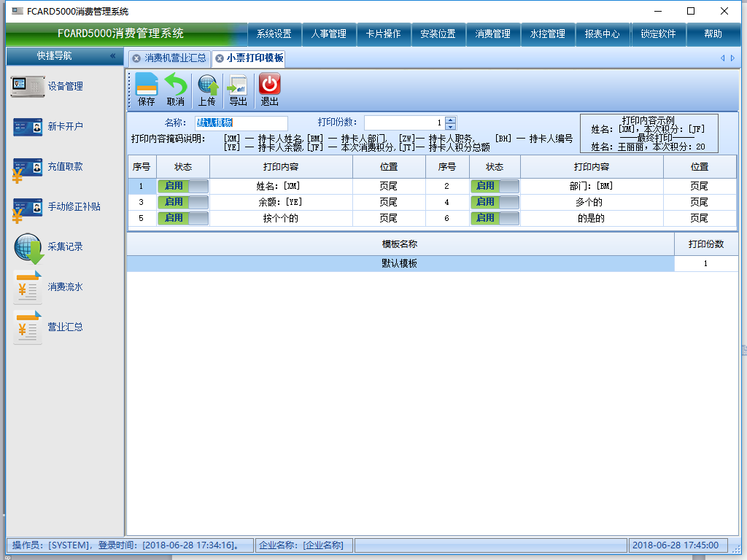Toggle the 启用 switch for row 1
The image size is (747, 560).
(x=182, y=187)
